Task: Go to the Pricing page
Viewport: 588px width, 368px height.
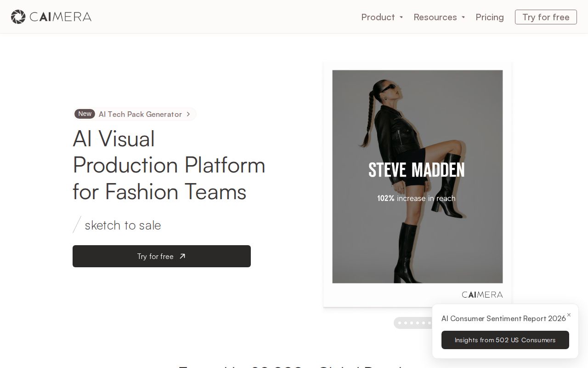Action: [490, 17]
